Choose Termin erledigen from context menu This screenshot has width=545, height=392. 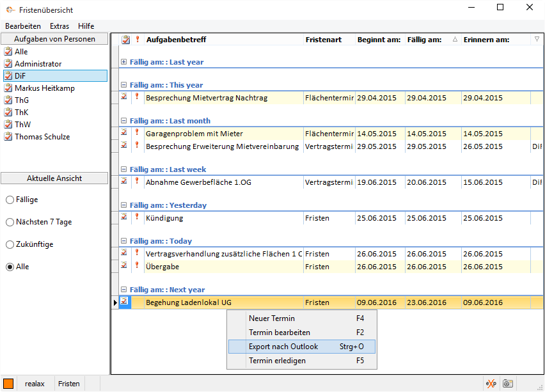click(x=302, y=361)
